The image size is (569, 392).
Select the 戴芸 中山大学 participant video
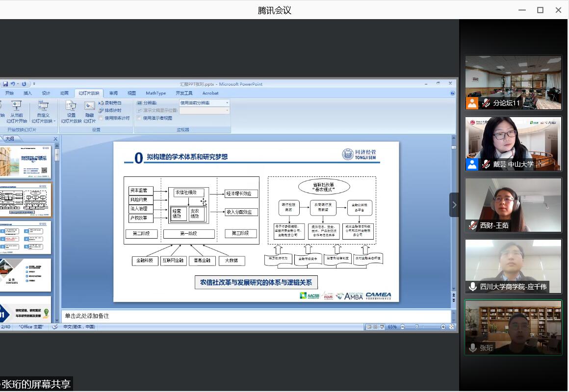(513, 144)
